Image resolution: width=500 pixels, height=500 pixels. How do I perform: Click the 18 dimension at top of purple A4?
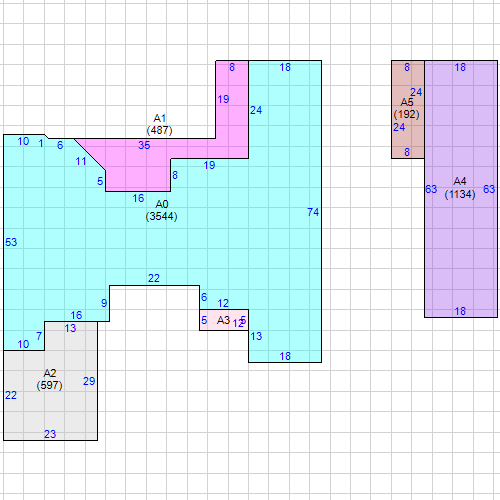[460, 67]
